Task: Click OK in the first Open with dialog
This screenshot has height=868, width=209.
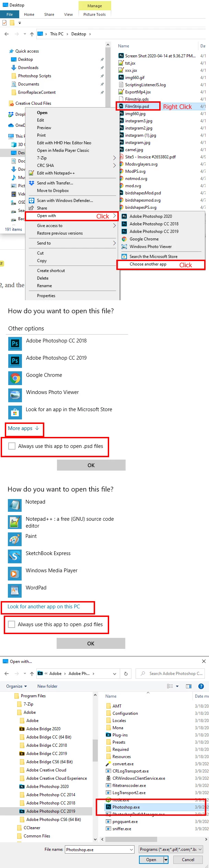Action: (91, 465)
